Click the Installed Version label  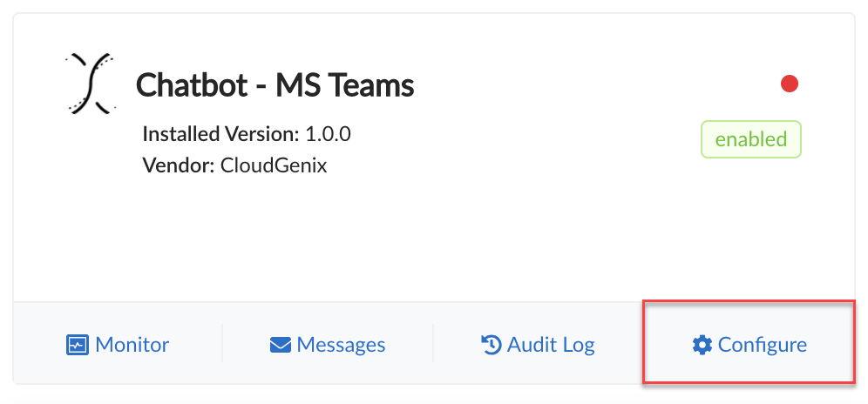(x=220, y=134)
